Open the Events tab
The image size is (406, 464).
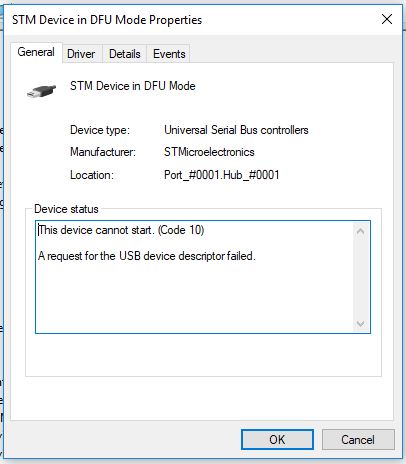[x=169, y=54]
